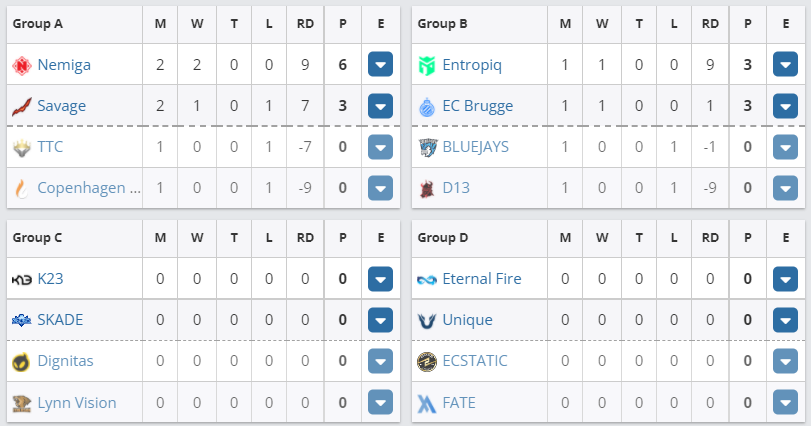Expand the K23 row dropdown arrow

[380, 279]
